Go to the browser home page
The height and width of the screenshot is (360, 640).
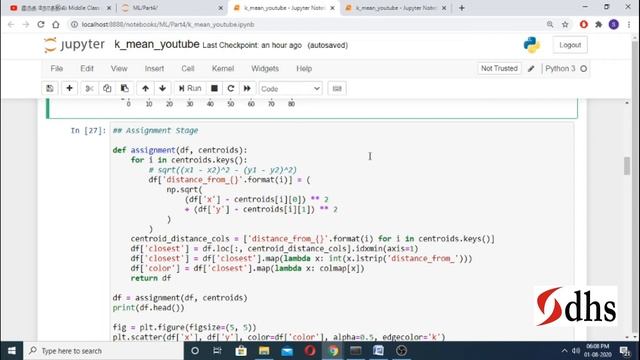coord(56,24)
